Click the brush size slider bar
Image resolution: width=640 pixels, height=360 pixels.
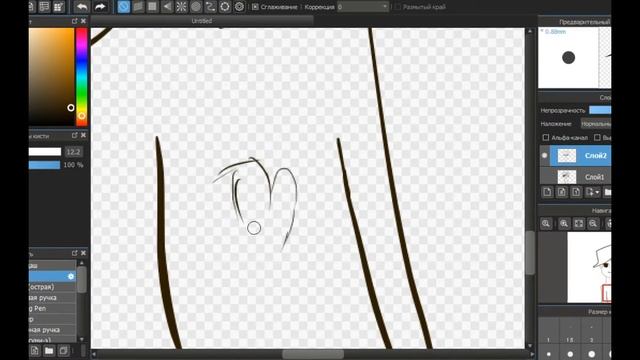pos(45,152)
